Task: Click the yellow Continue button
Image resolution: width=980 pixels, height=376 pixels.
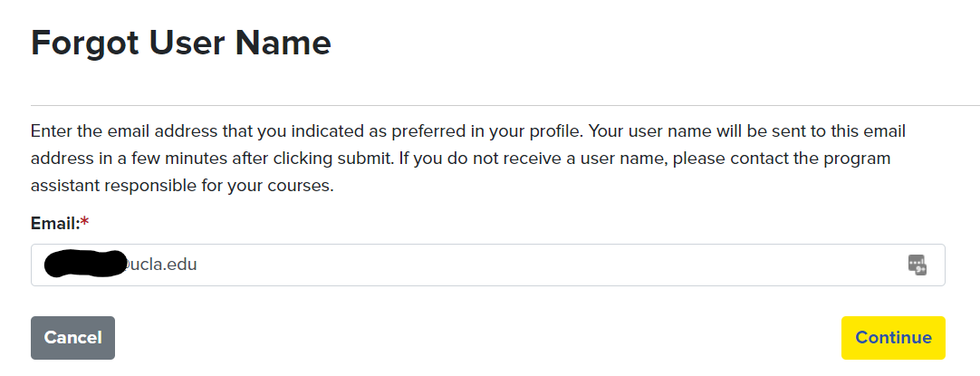Action: pyautogui.click(x=892, y=338)
